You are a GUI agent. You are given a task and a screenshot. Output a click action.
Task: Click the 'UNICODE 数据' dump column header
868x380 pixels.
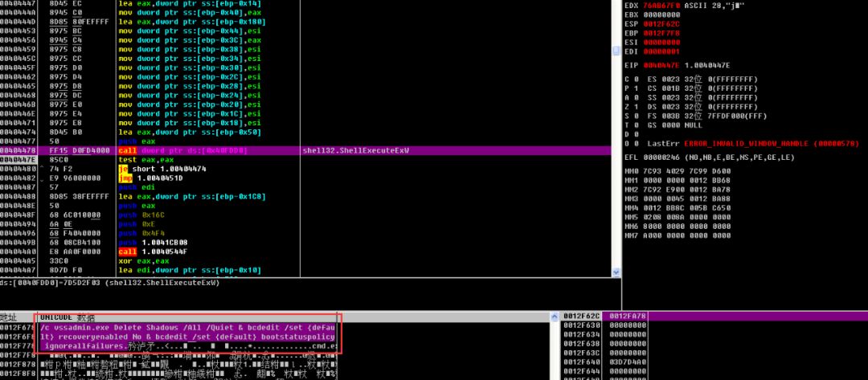[x=68, y=317]
